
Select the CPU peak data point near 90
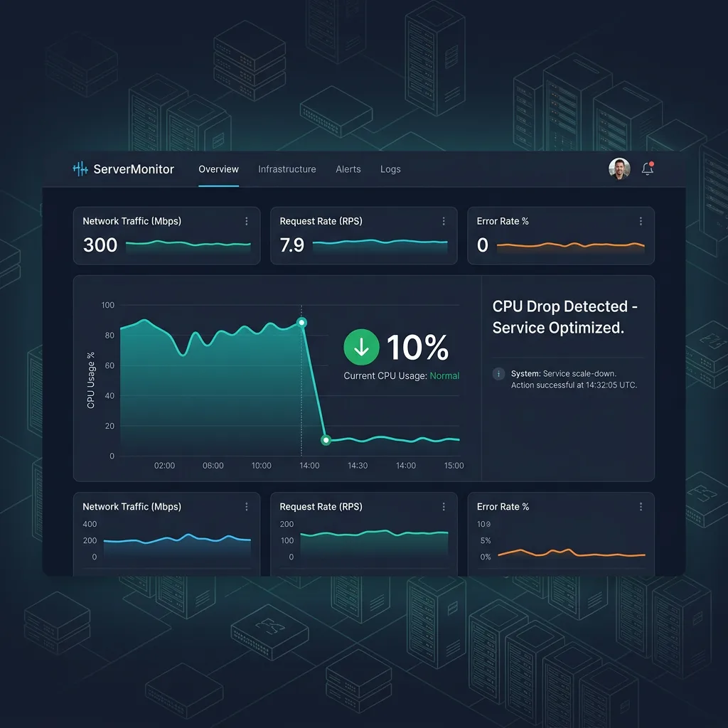301,322
